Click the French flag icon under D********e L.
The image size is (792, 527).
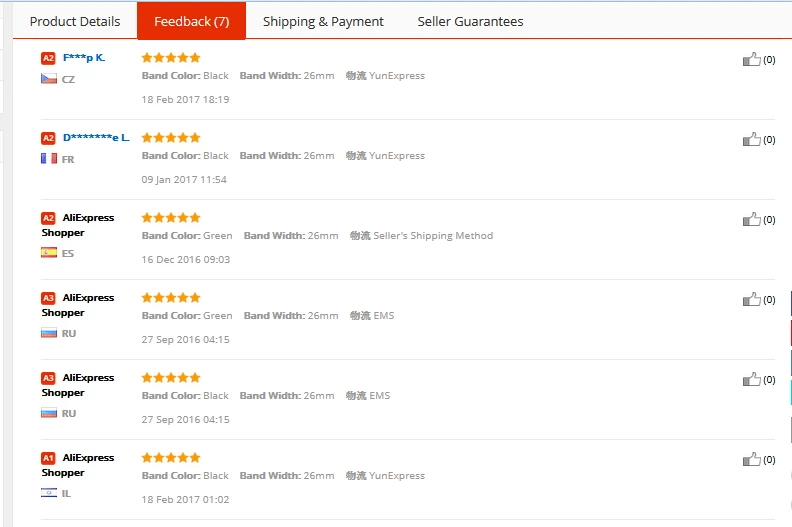[x=48, y=158]
